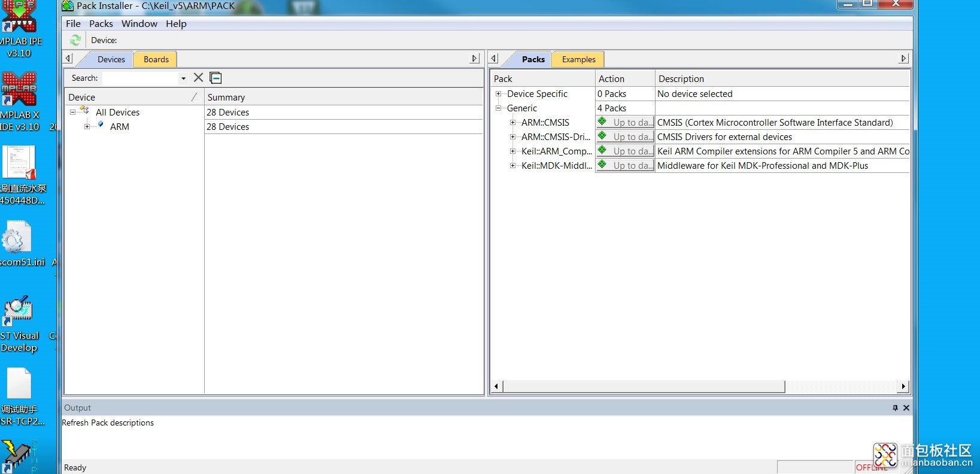Open ST Visual Develop desktop shortcut

(19, 324)
